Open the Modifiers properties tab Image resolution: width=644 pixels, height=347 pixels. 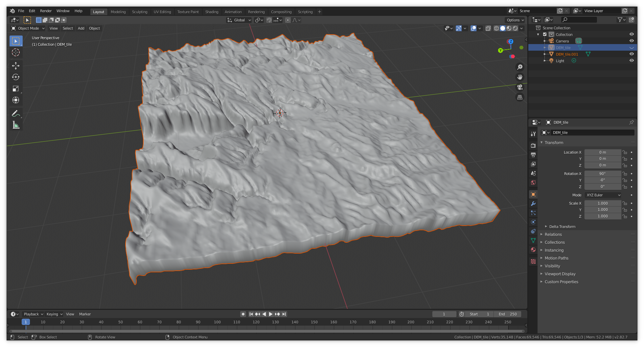point(533,204)
